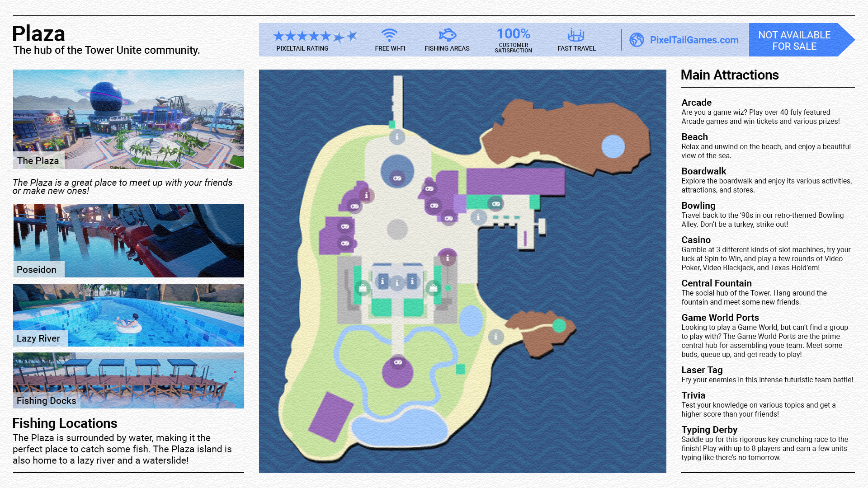Open The Plaza overview thumbnail
Viewport: 868px width, 488px height.
(128, 119)
